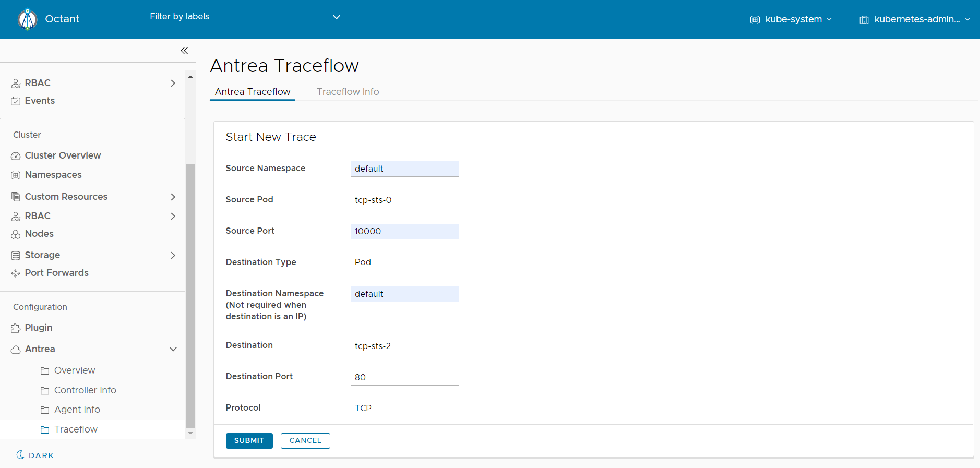Go to Cluster Overview
The height and width of the screenshot is (468, 980).
pos(63,155)
